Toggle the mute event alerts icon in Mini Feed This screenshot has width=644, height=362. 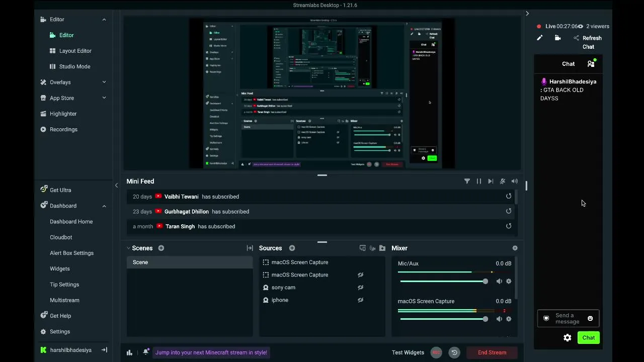[503, 181]
